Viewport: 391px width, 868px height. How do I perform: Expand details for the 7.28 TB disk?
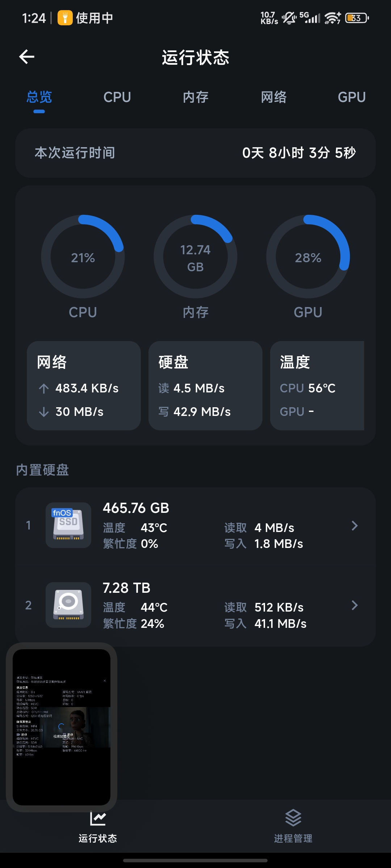click(x=354, y=605)
